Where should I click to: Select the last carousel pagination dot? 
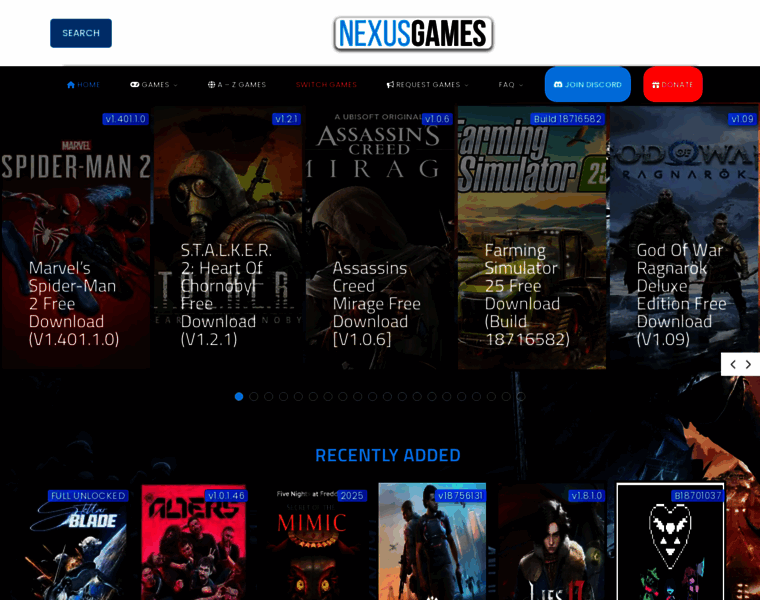521,396
